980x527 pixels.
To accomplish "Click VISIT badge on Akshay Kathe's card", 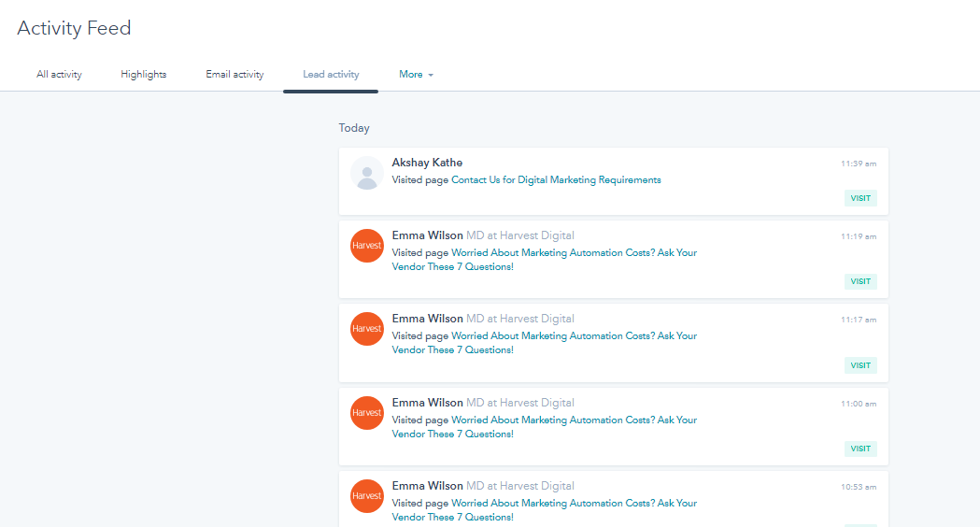I will [x=860, y=198].
